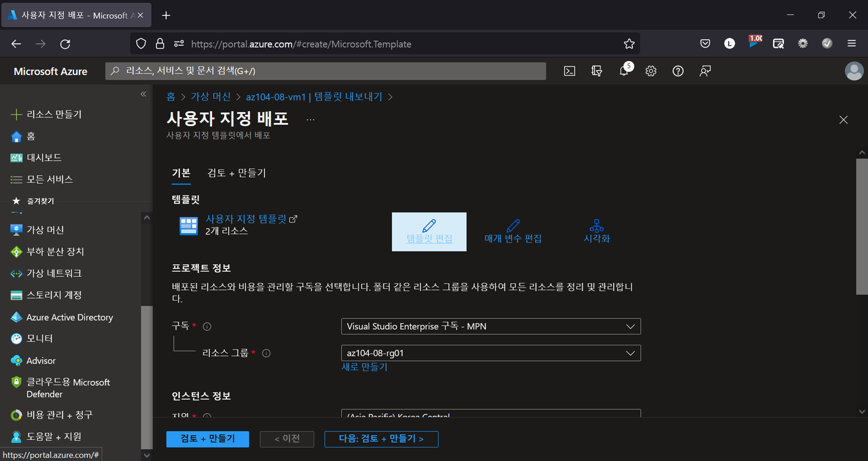
Task: Open Azure Cloud Shell icon
Action: pos(569,71)
